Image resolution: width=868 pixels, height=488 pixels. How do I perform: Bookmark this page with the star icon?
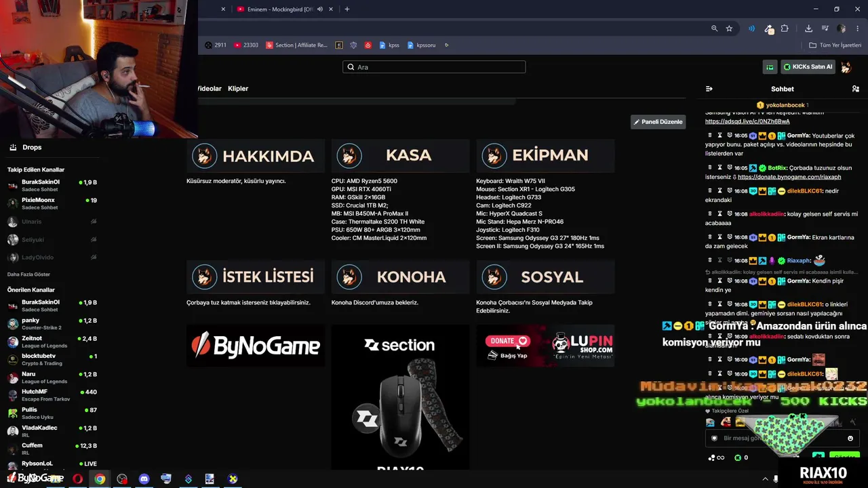pyautogui.click(x=729, y=28)
